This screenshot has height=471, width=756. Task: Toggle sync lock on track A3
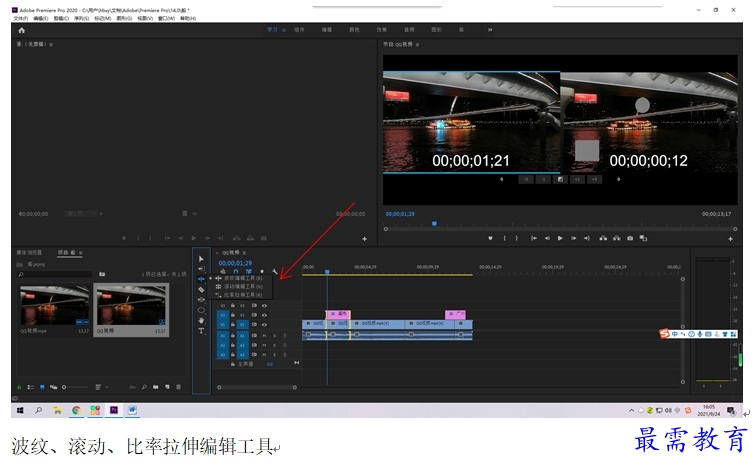254,355
